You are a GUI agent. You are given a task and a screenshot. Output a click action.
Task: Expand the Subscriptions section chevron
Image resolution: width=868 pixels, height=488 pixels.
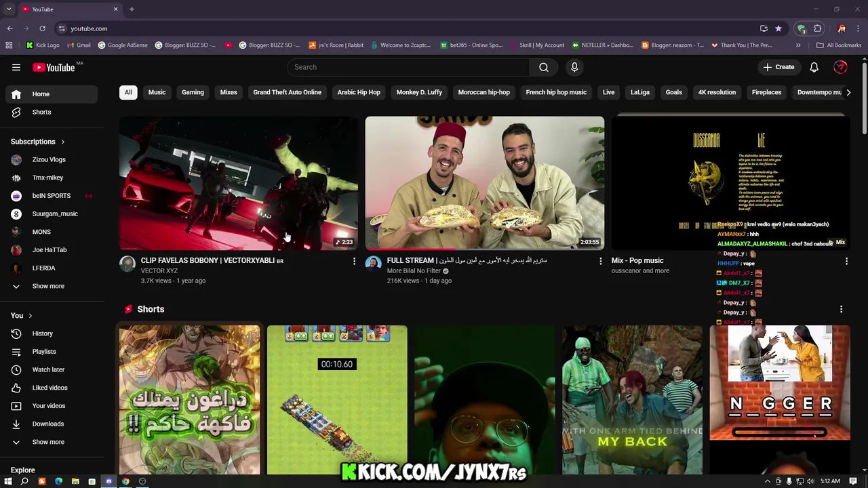pos(63,142)
